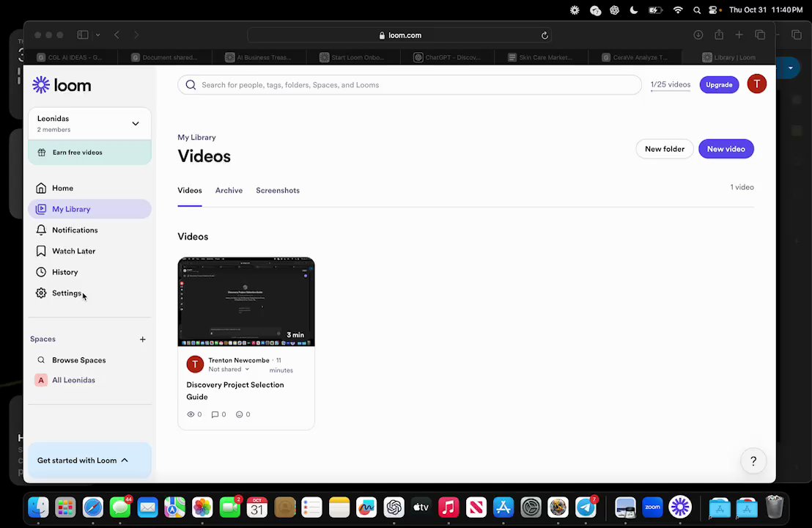Switch to the Archive tab
The height and width of the screenshot is (528, 812).
pos(229,190)
